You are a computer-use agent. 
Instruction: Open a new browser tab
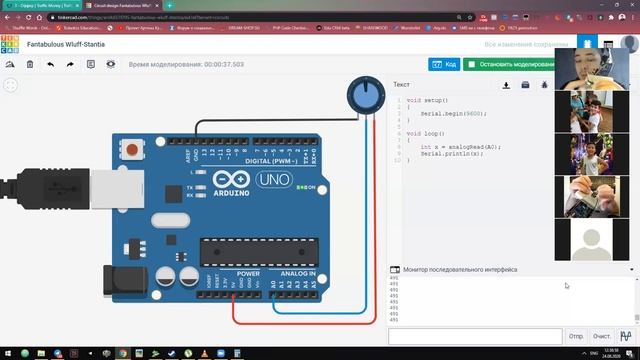(169, 6)
